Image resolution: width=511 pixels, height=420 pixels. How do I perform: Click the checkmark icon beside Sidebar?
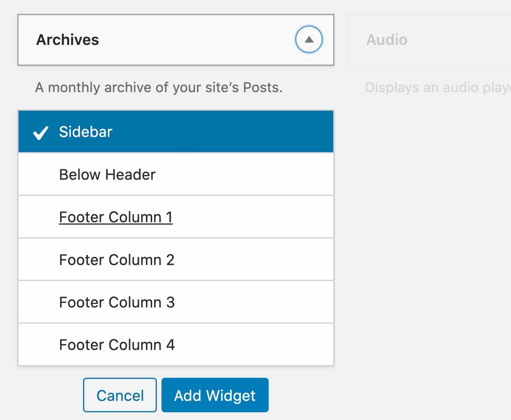coord(40,133)
